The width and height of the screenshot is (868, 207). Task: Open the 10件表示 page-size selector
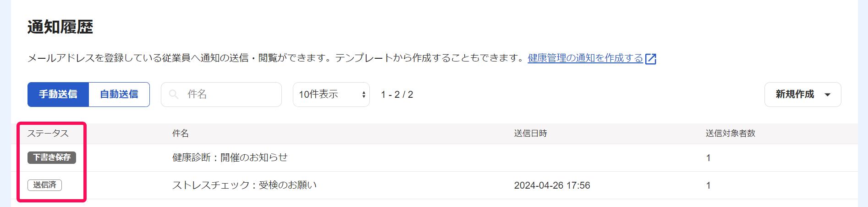click(331, 95)
